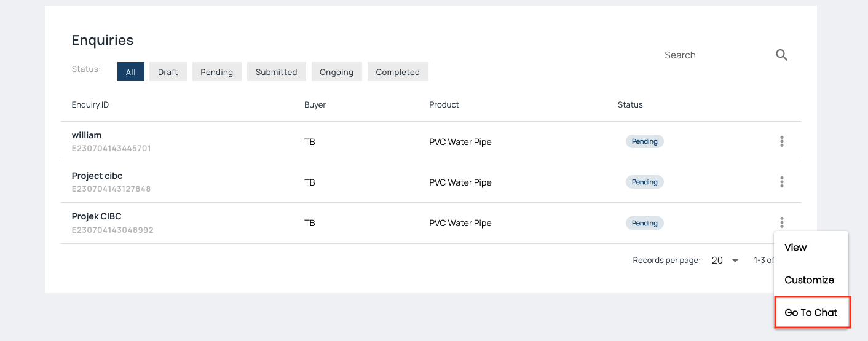
Task: Click inside the Search input field
Action: click(x=713, y=55)
